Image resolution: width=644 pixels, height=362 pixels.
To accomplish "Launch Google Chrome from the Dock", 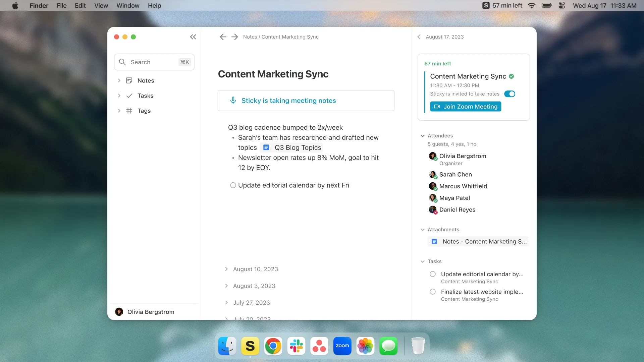I will coord(273,346).
